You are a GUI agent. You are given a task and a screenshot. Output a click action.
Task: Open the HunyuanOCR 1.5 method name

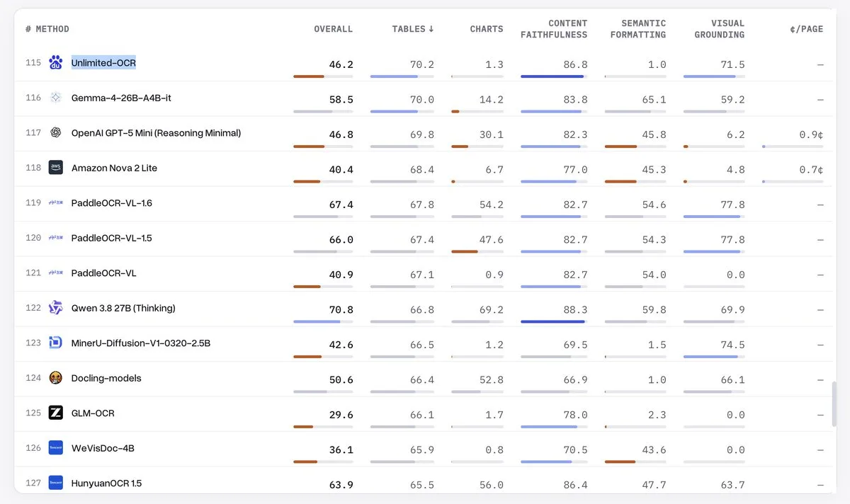tap(106, 483)
